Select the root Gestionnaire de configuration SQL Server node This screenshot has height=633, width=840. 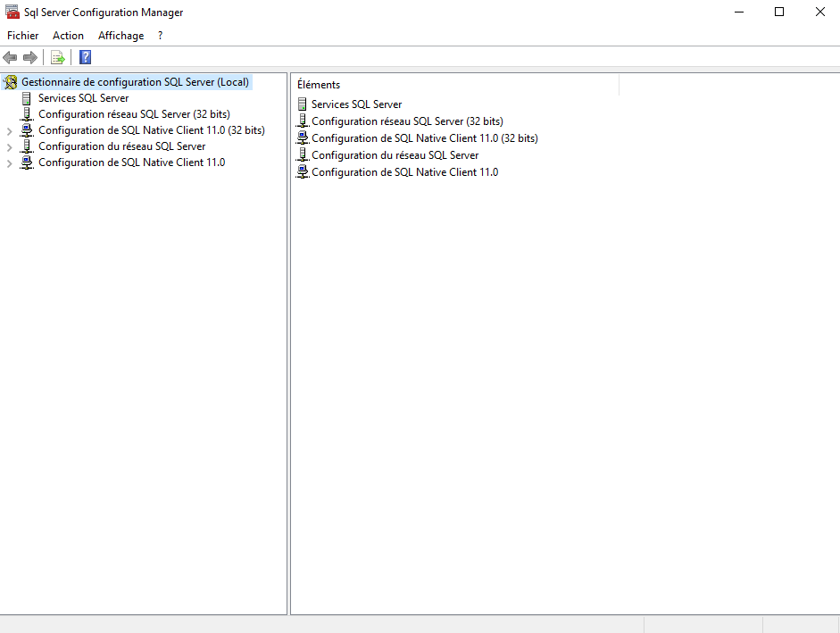click(x=135, y=82)
